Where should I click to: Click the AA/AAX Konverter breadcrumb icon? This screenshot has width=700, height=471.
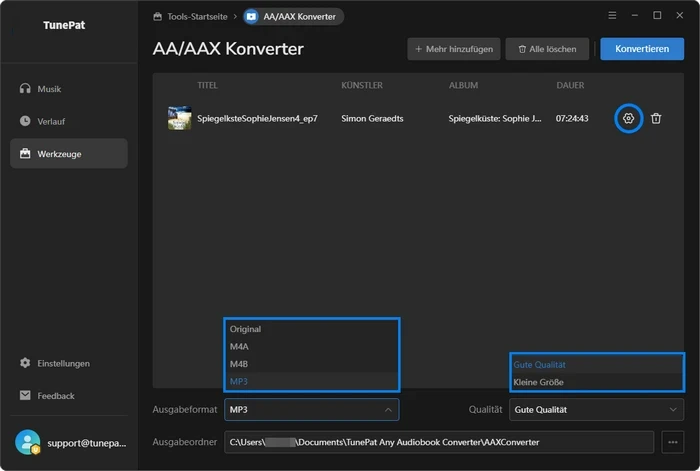pos(251,17)
